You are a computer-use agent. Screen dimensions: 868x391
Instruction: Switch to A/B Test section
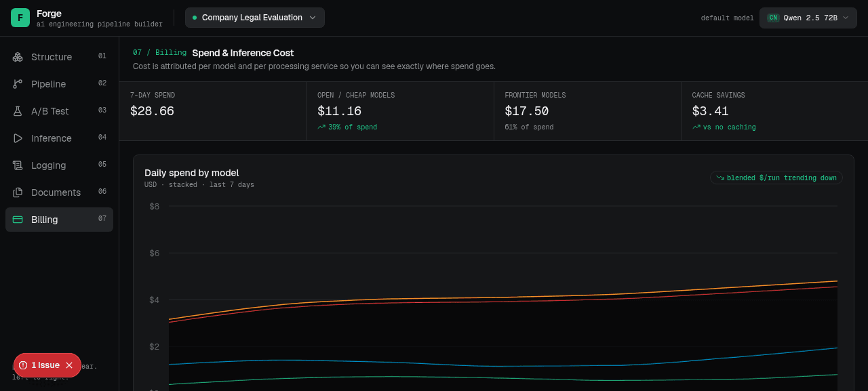tap(59, 111)
